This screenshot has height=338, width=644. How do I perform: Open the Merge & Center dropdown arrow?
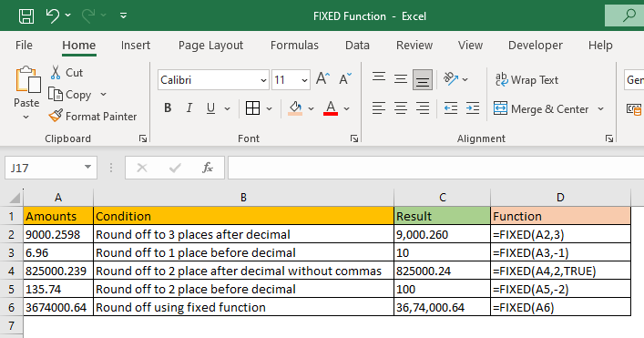coord(601,108)
